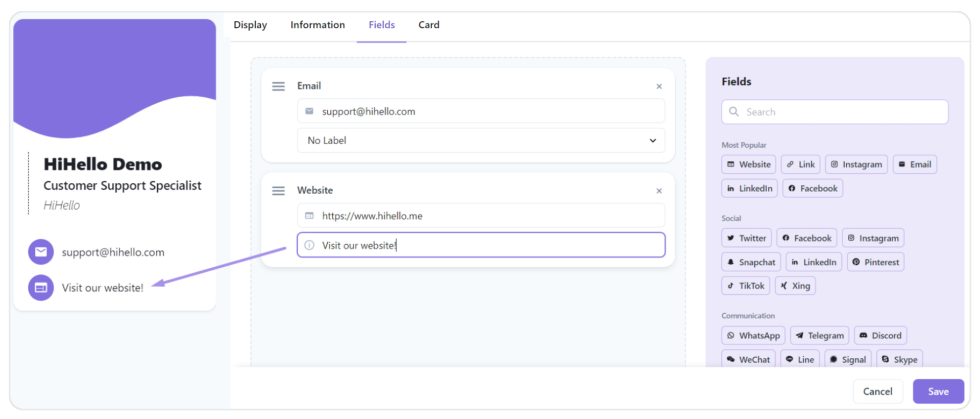This screenshot has height=419, width=980.
Task: Click support@hihello.com on the card preview
Action: [x=113, y=252]
